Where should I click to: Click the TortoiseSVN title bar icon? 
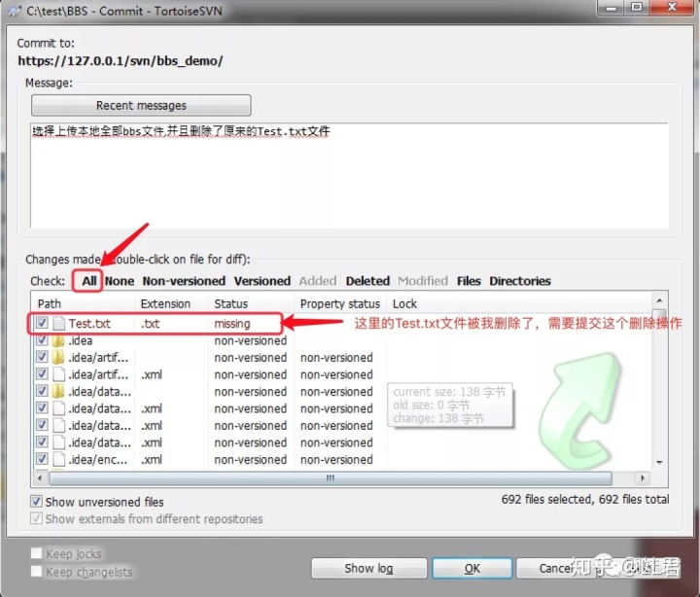click(15, 11)
